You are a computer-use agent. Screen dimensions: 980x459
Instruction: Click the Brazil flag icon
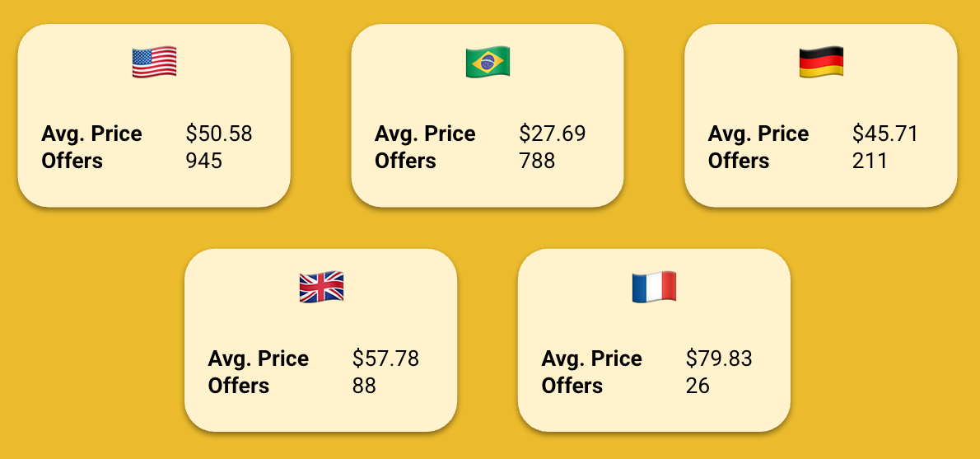pos(488,63)
